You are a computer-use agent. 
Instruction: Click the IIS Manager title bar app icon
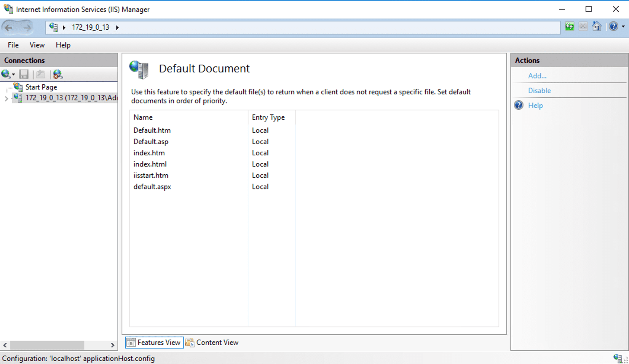coord(9,9)
